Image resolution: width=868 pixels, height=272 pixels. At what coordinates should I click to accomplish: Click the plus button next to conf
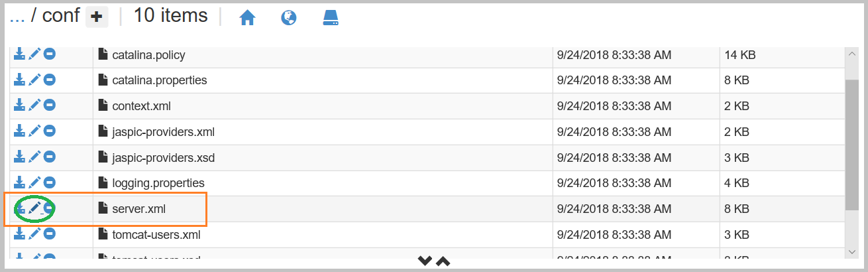[97, 18]
